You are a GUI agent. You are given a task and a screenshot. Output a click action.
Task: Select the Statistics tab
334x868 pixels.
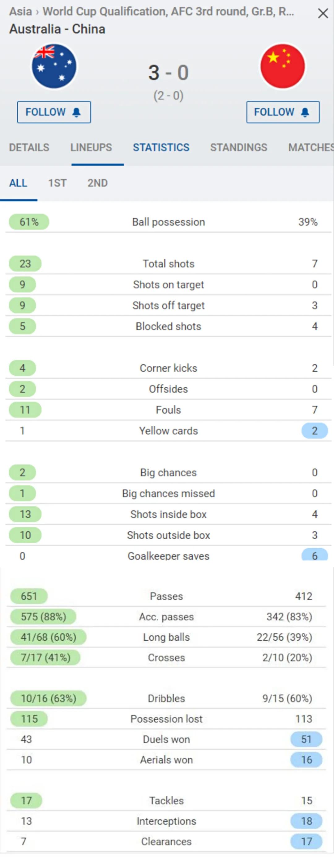[161, 148]
